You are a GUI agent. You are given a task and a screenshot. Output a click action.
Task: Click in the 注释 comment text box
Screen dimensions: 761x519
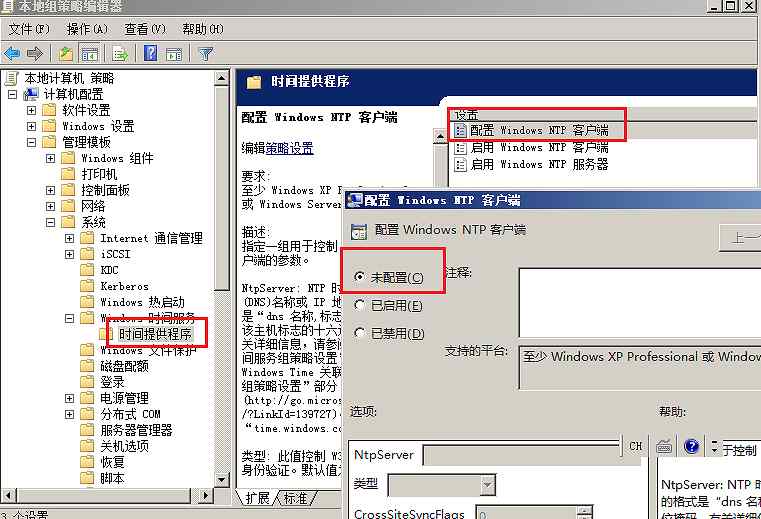(x=640, y=302)
